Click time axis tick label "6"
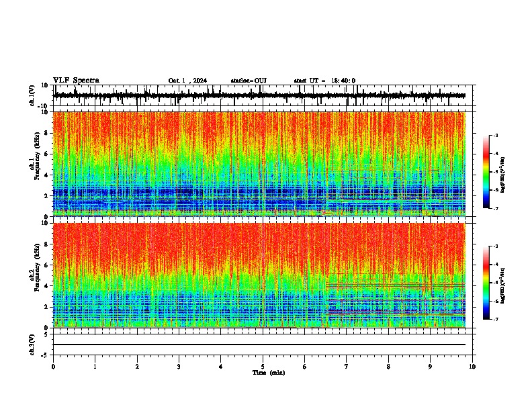Image resolution: width=532 pixels, height=411 pixels. point(304,367)
